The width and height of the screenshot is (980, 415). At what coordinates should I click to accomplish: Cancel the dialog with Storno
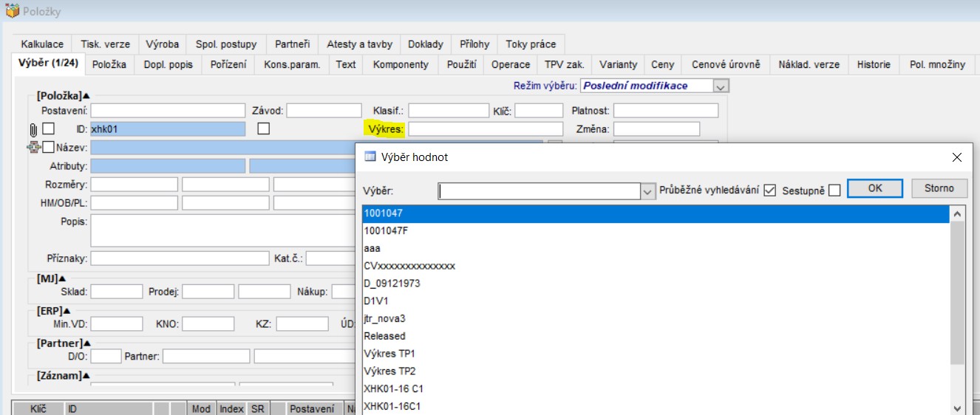[x=939, y=188]
